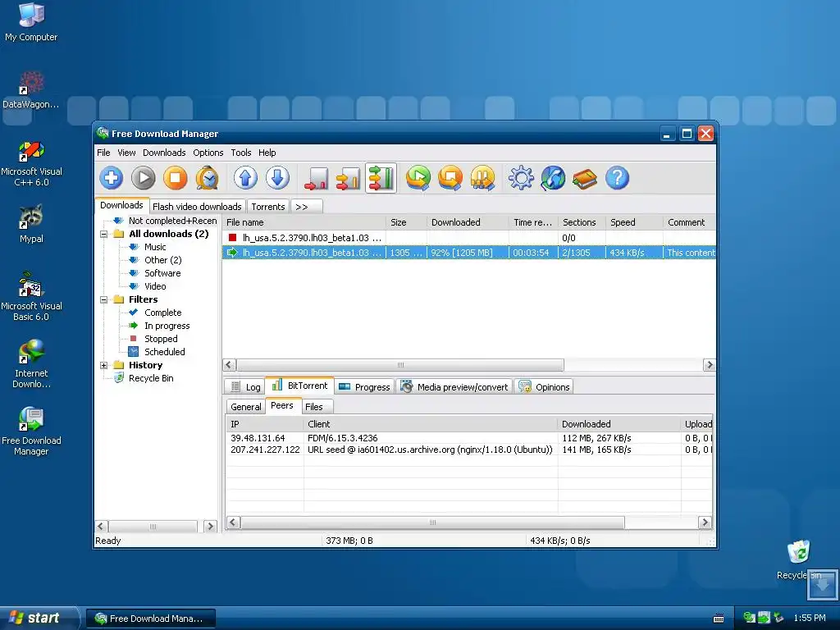Open the Options menu
Viewport: 840px width, 630px height.
[x=208, y=153]
